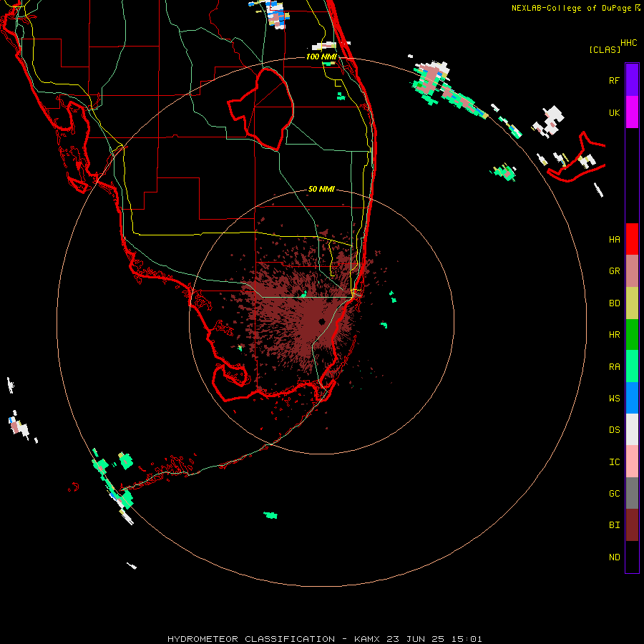
Task: Click the HA red legend swatch
Action: click(x=632, y=239)
